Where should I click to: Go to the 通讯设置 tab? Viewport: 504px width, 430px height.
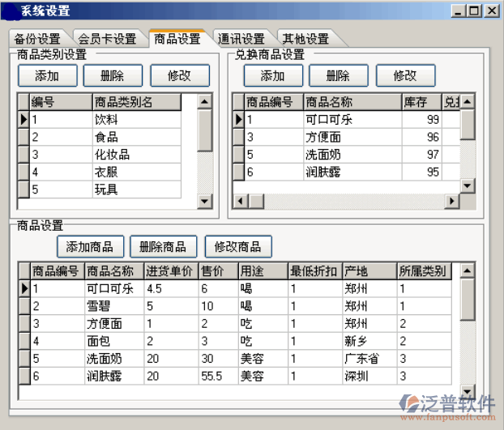point(241,39)
